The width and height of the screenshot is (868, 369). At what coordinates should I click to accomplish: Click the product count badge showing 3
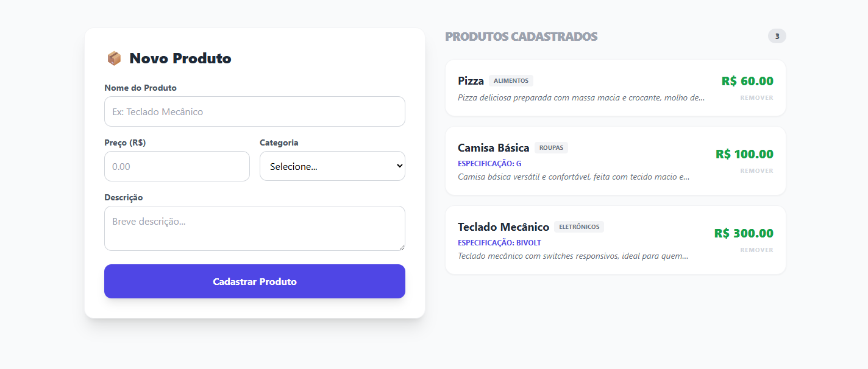tap(777, 37)
